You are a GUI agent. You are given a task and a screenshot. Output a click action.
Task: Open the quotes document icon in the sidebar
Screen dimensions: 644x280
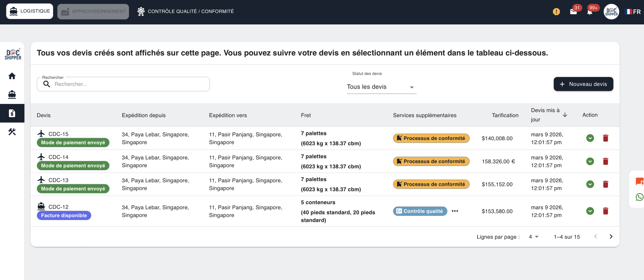(x=12, y=113)
